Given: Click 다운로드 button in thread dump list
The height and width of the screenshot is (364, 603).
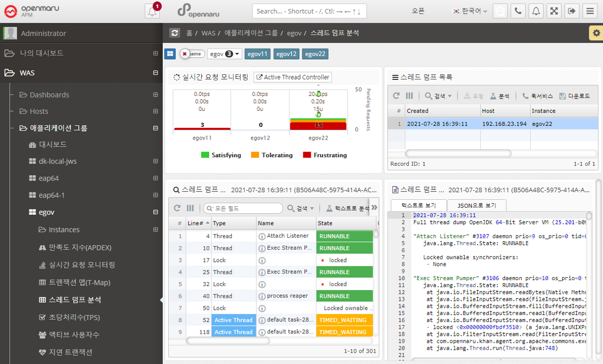Looking at the screenshot, I should tap(574, 96).
